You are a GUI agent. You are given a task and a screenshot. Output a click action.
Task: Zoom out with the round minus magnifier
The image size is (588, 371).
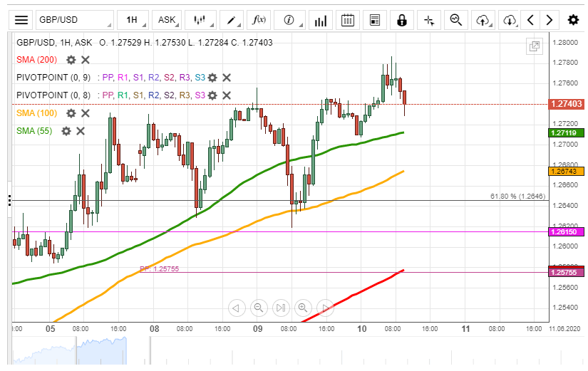(259, 308)
